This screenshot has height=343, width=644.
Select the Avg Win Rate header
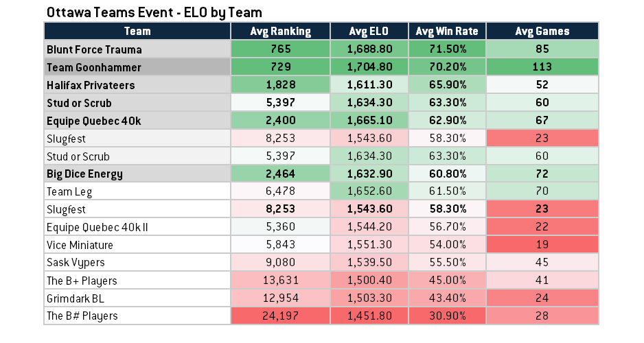coord(447,32)
